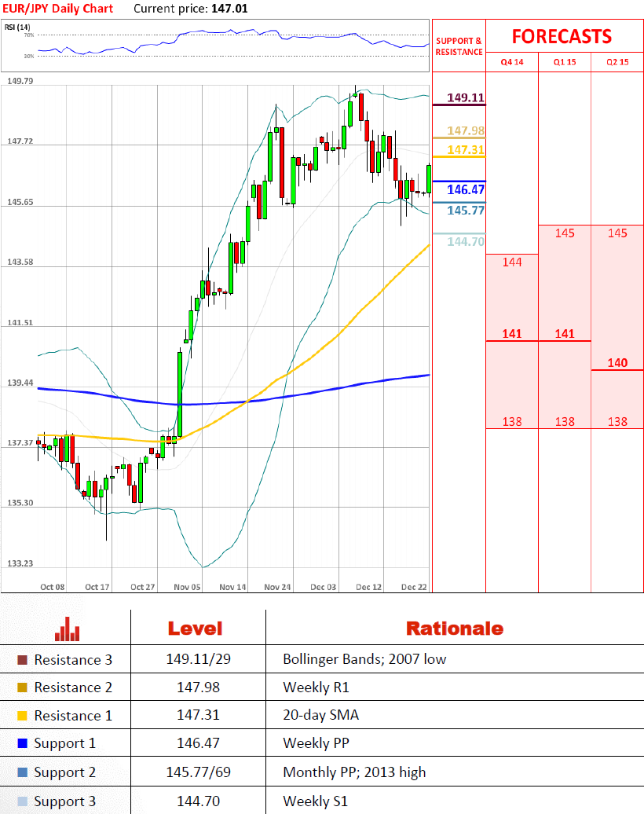
Task: Click the 'Level' table column header
Action: click(195, 628)
